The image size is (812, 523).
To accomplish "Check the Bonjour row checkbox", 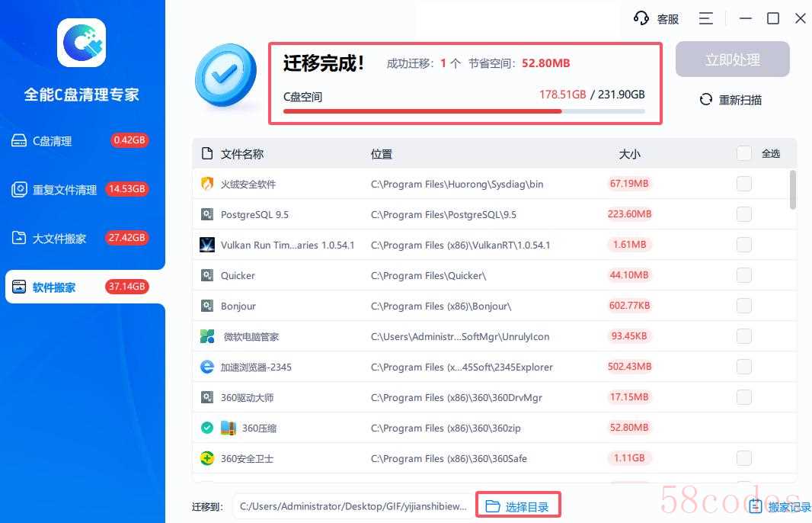I will [744, 306].
